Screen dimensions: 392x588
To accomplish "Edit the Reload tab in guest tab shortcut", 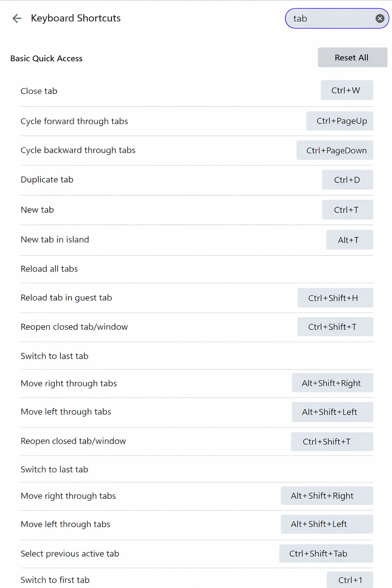I will pyautogui.click(x=335, y=297).
